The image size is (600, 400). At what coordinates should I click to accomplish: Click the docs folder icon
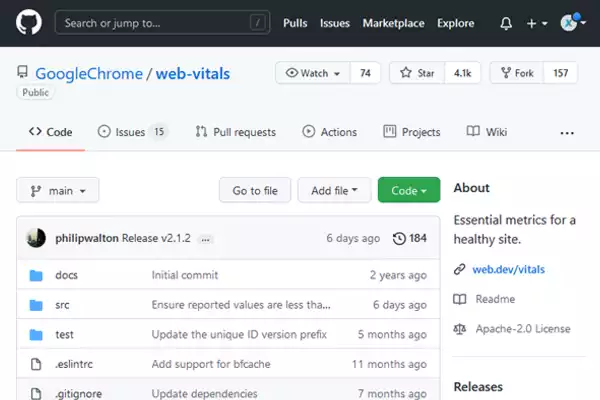(36, 275)
